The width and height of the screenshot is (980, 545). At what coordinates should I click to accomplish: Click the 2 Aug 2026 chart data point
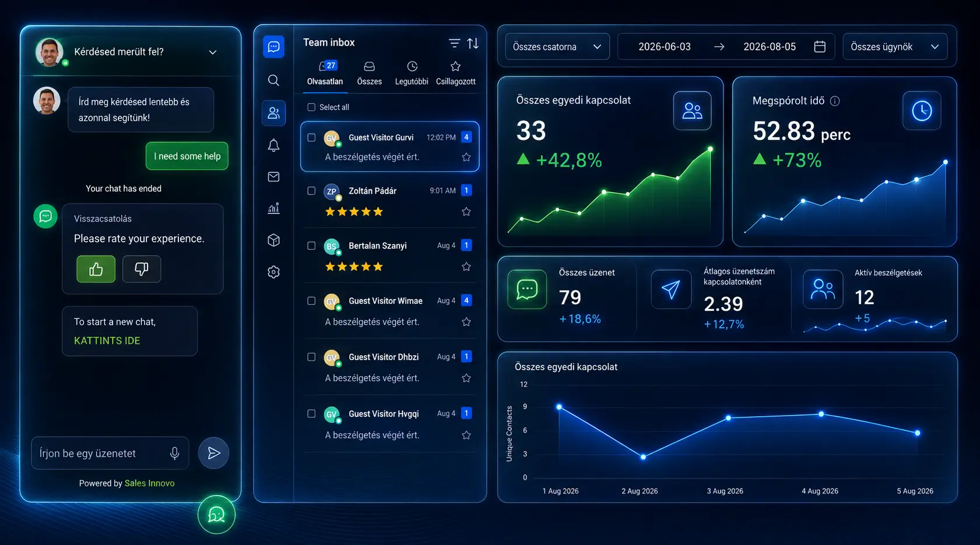[x=643, y=457]
